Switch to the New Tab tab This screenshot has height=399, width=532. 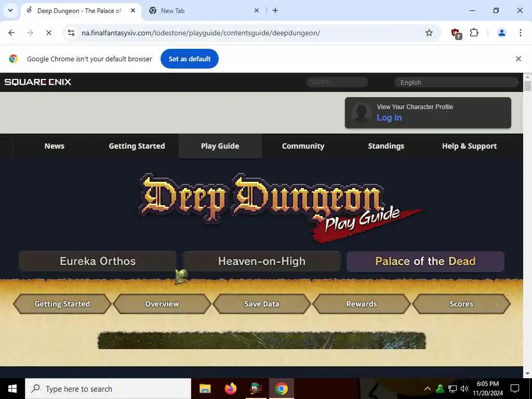(x=204, y=10)
